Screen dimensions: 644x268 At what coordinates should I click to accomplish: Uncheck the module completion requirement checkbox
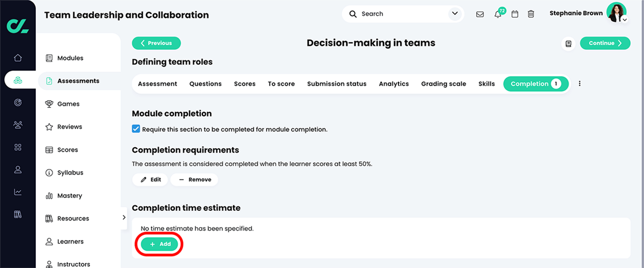(136, 129)
